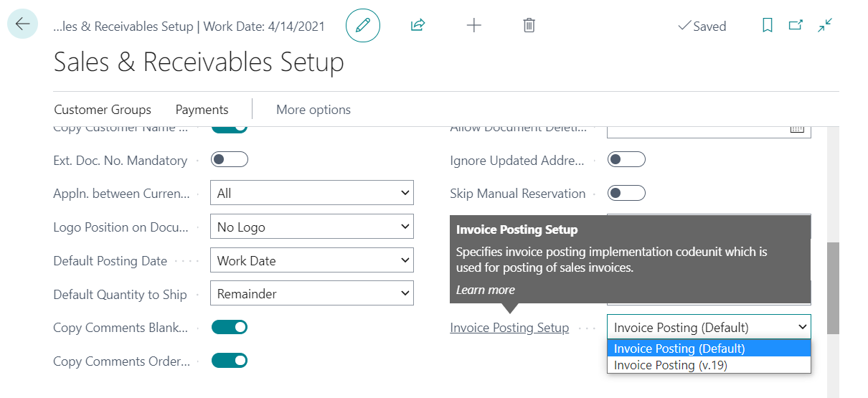Expand the Default Posting Date dropdown
868x398 pixels.
click(311, 261)
